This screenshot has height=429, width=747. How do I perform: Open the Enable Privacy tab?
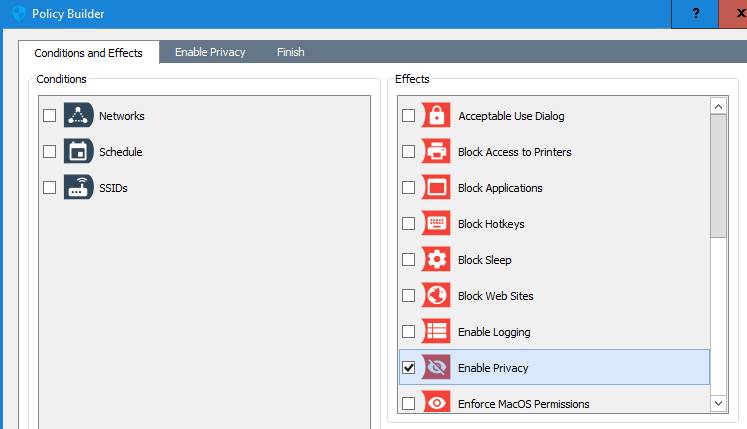pyautogui.click(x=210, y=52)
